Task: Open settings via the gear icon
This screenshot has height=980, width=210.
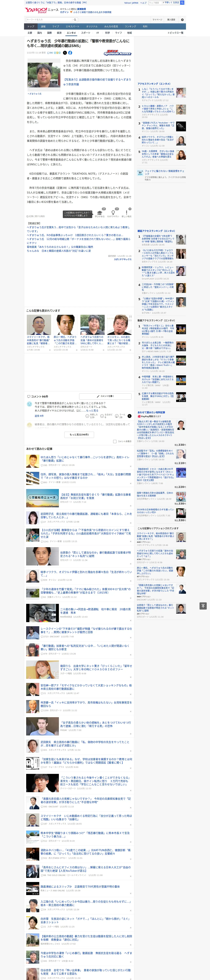Action: pyautogui.click(x=182, y=20)
